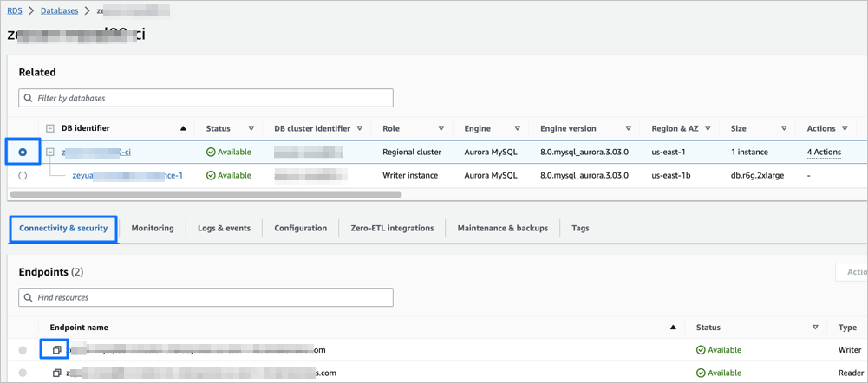This screenshot has height=383, width=868.
Task: Go to Databases in the breadcrumb
Action: (x=57, y=11)
